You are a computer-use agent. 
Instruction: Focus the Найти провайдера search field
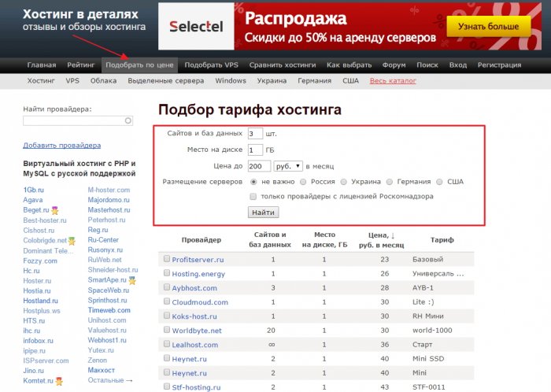coord(78,121)
